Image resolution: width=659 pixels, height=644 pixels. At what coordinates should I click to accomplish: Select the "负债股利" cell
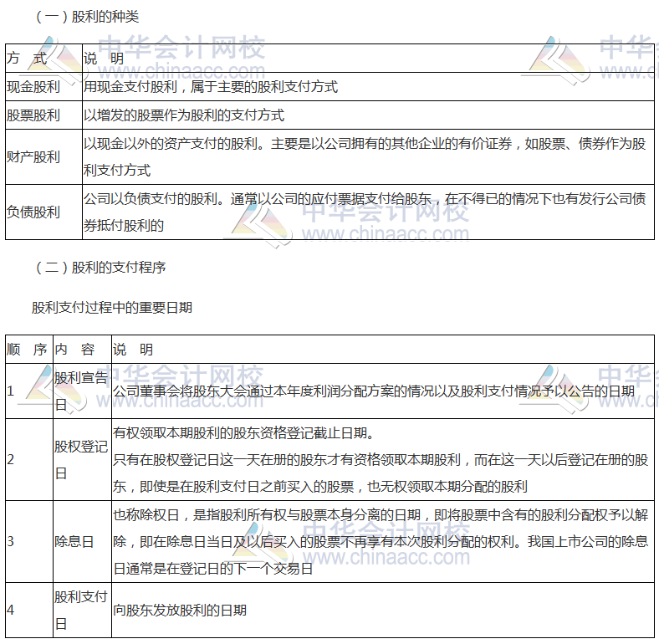coord(33,212)
